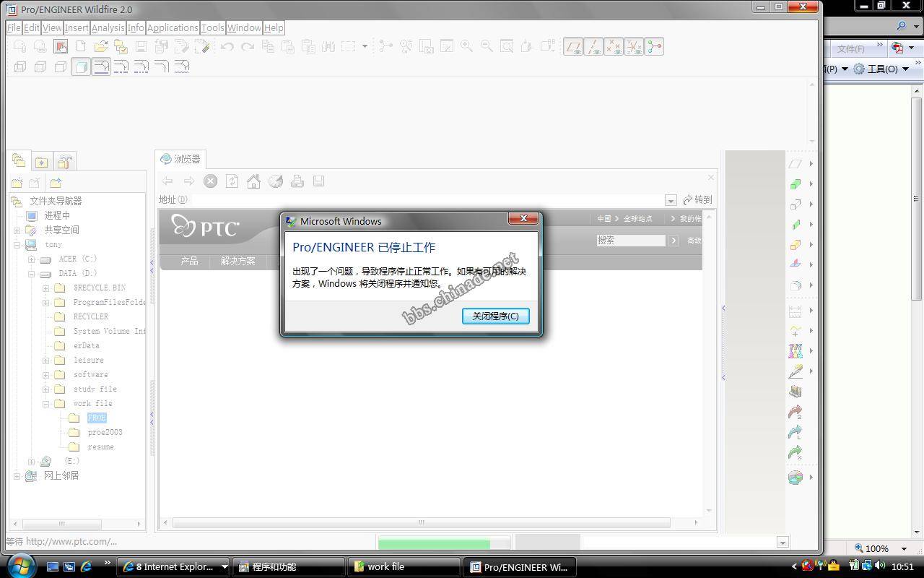Image resolution: width=924 pixels, height=578 pixels.
Task: Click the Open file folder icon
Action: click(x=101, y=46)
